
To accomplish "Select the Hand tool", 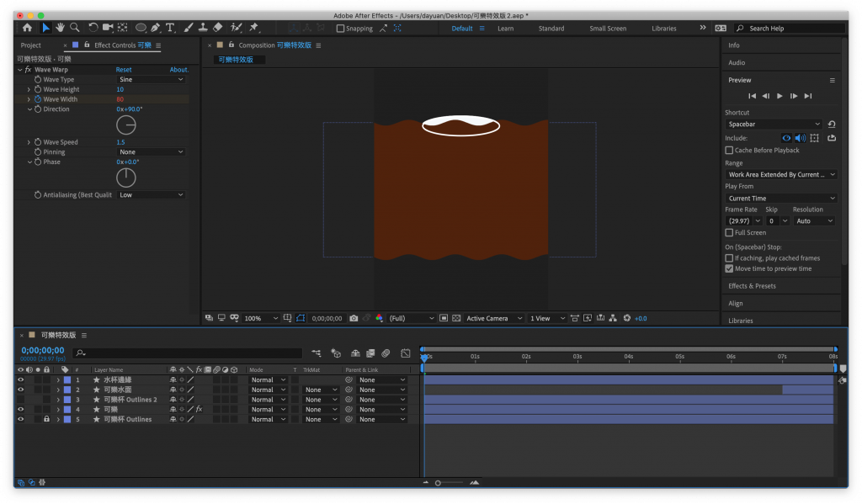I will pyautogui.click(x=61, y=28).
